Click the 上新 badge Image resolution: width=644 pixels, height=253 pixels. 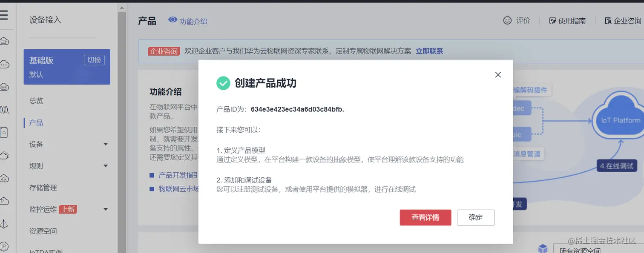point(68,209)
